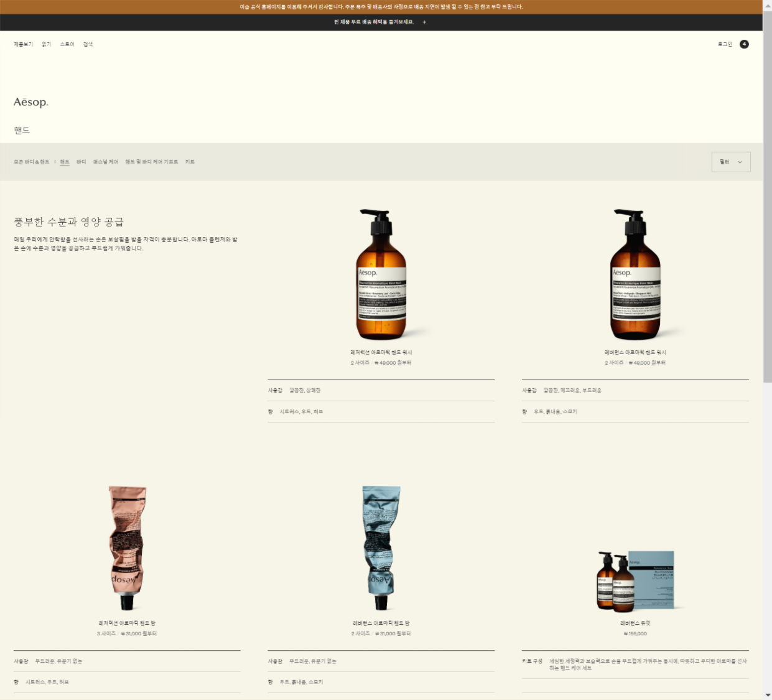This screenshot has width=772, height=700.
Task: Click the 전 제품 무료 배송 banner text
Action: click(x=374, y=22)
